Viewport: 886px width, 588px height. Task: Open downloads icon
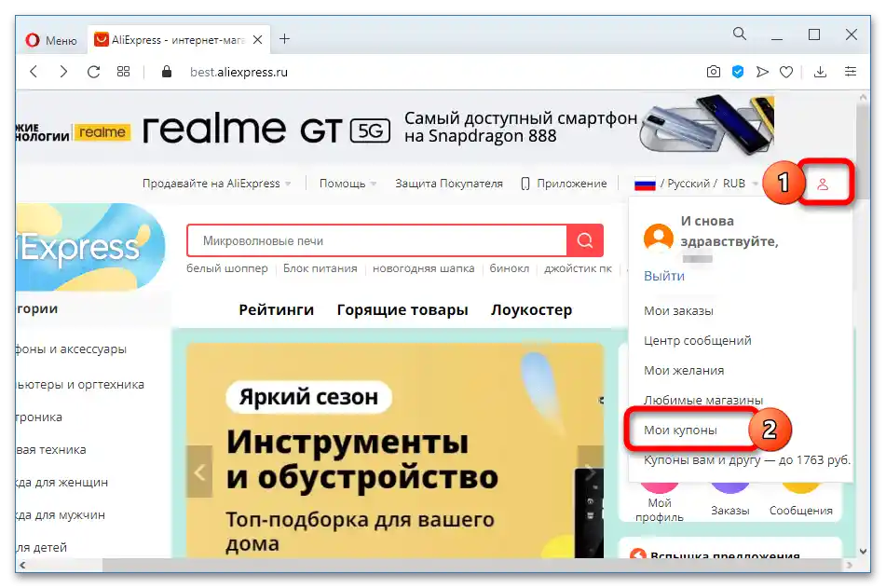pos(820,72)
